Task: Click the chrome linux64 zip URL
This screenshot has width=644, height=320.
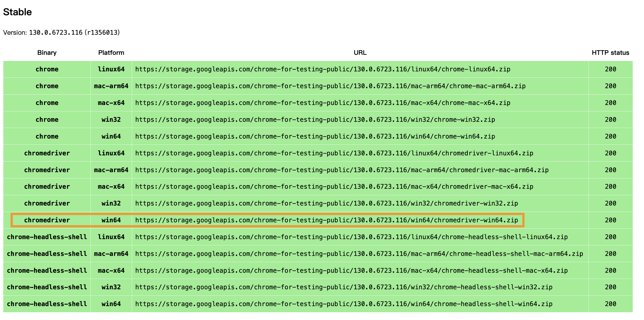Action: point(322,69)
